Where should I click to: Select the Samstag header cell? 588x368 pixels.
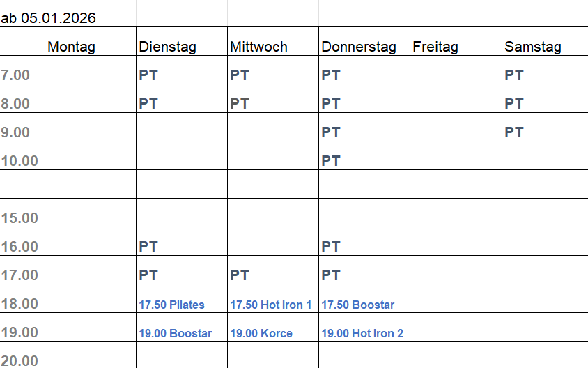pyautogui.click(x=533, y=47)
